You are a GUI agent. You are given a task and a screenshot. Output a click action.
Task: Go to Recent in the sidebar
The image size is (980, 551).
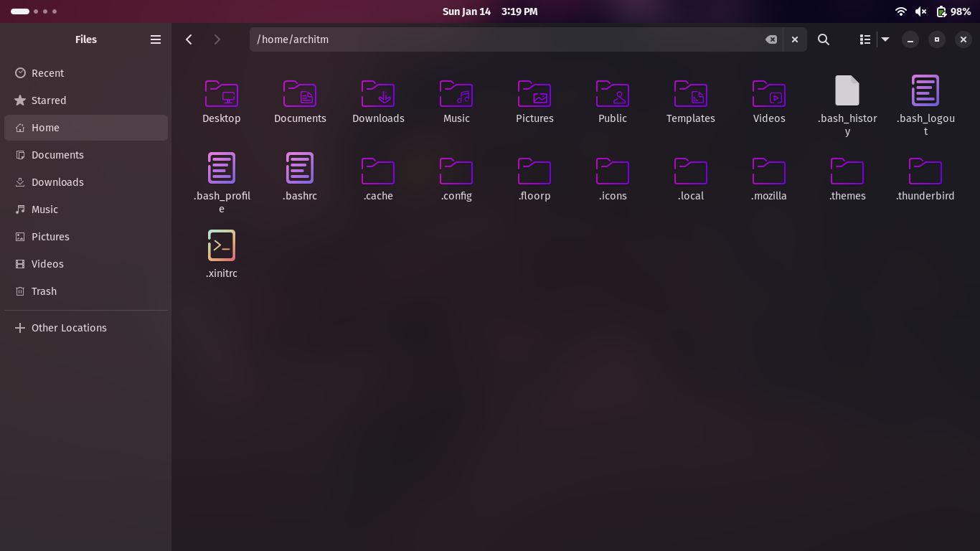pyautogui.click(x=86, y=73)
